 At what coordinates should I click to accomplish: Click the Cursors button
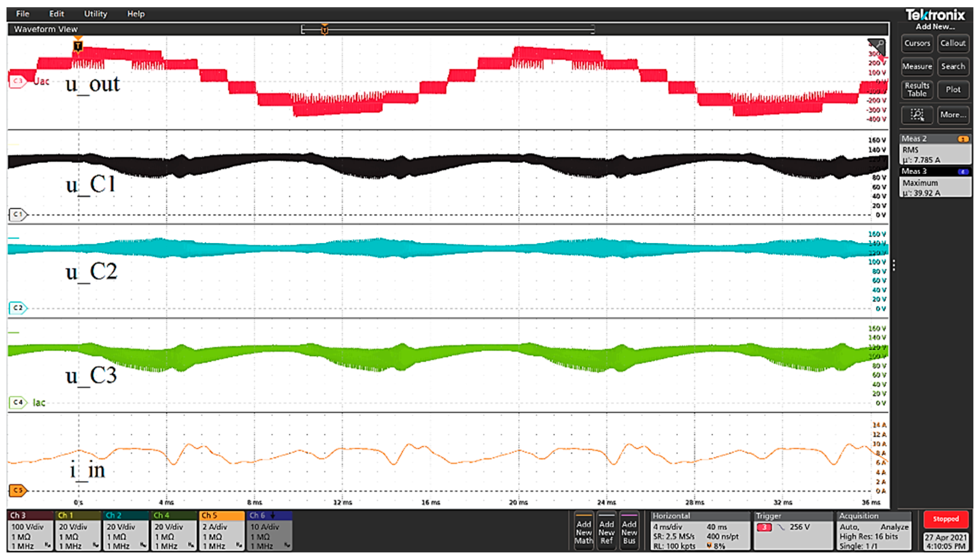click(x=917, y=43)
